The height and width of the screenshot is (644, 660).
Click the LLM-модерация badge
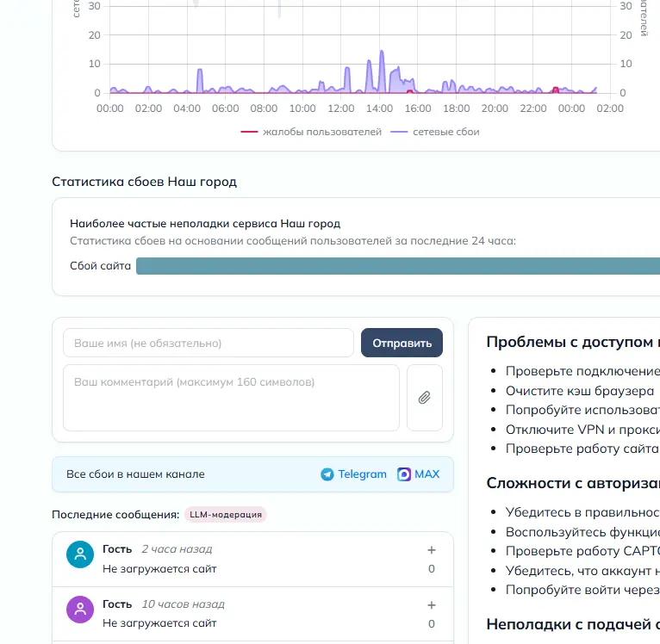(x=226, y=515)
